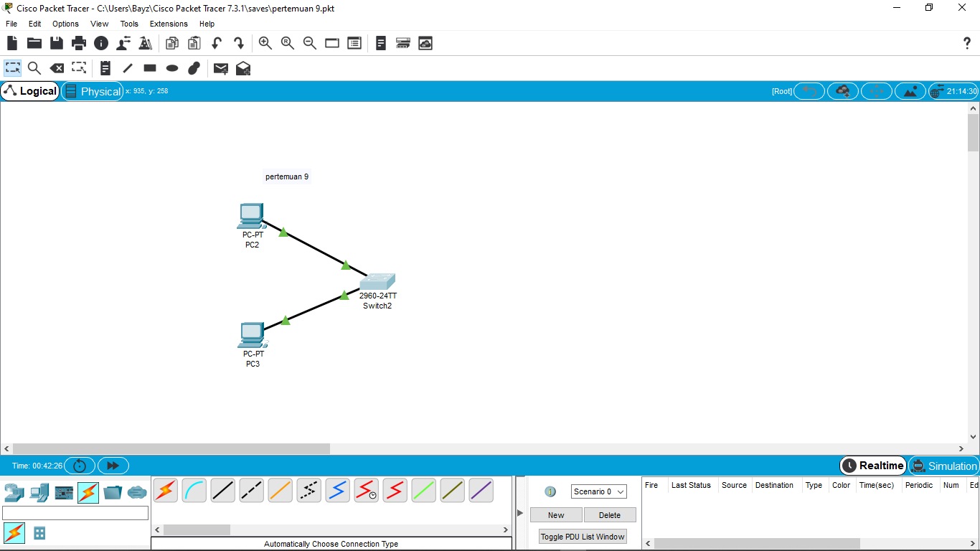The height and width of the screenshot is (551, 980).
Task: Copy selection with the Copy icon
Action: coord(172,43)
